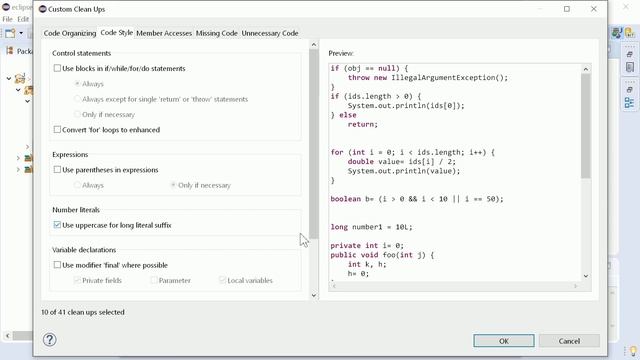Confirm clean ups with OK button
The width and height of the screenshot is (640, 360).
(504, 341)
